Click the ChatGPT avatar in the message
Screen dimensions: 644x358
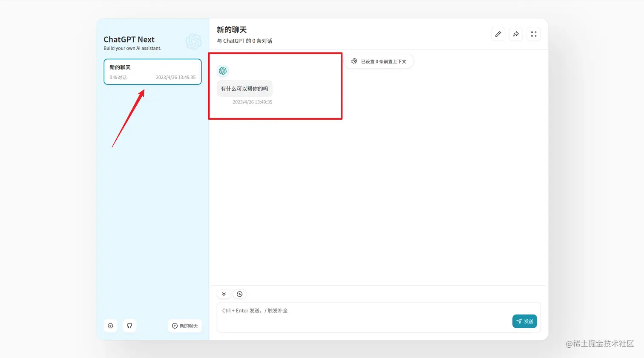(x=223, y=71)
